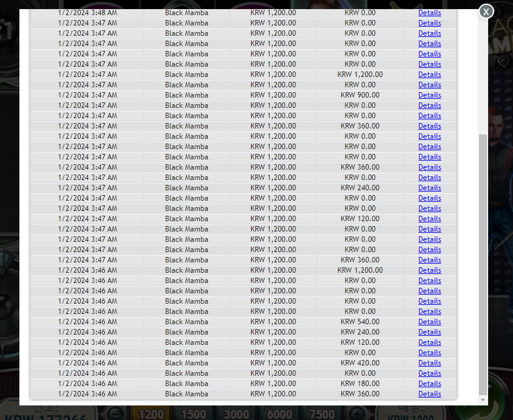Open Details for the KRW 540.00 win

point(429,322)
